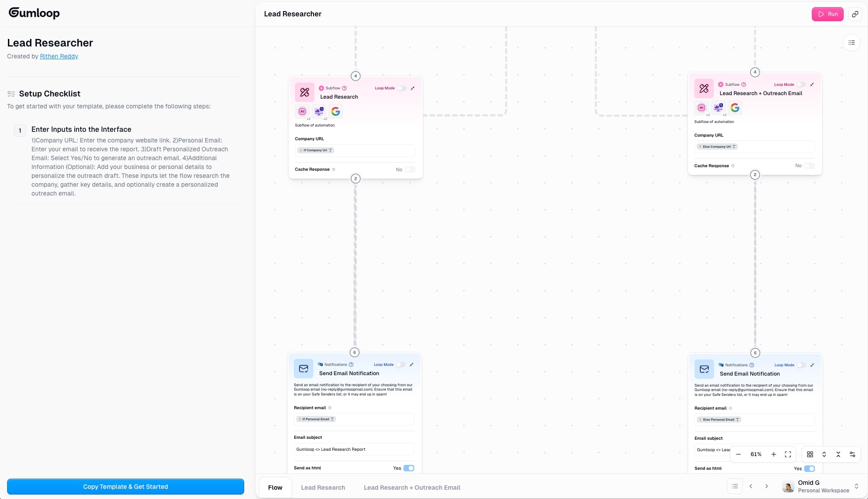Click the zoom out minus icon
Image resolution: width=868 pixels, height=499 pixels.
pos(738,454)
